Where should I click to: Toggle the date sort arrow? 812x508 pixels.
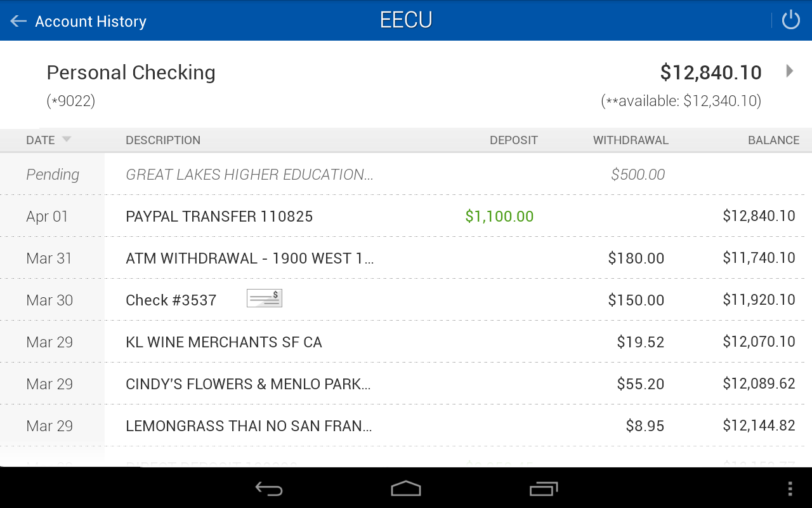[x=67, y=140]
